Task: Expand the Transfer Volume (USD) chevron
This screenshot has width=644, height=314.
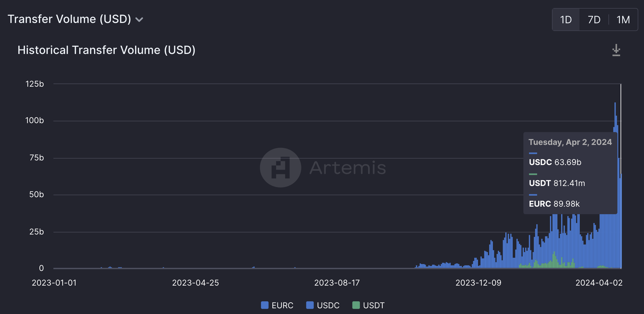Action: 139,20
